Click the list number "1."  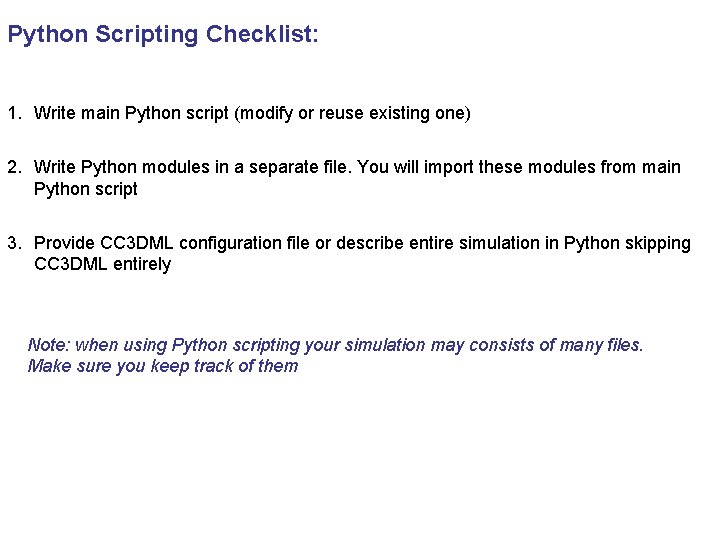[x=14, y=113]
